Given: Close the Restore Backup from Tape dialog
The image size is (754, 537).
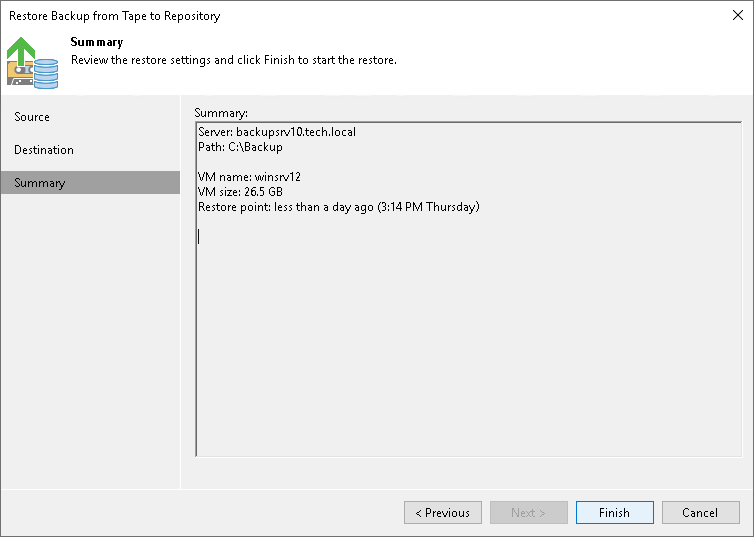Looking at the screenshot, I should [738, 15].
